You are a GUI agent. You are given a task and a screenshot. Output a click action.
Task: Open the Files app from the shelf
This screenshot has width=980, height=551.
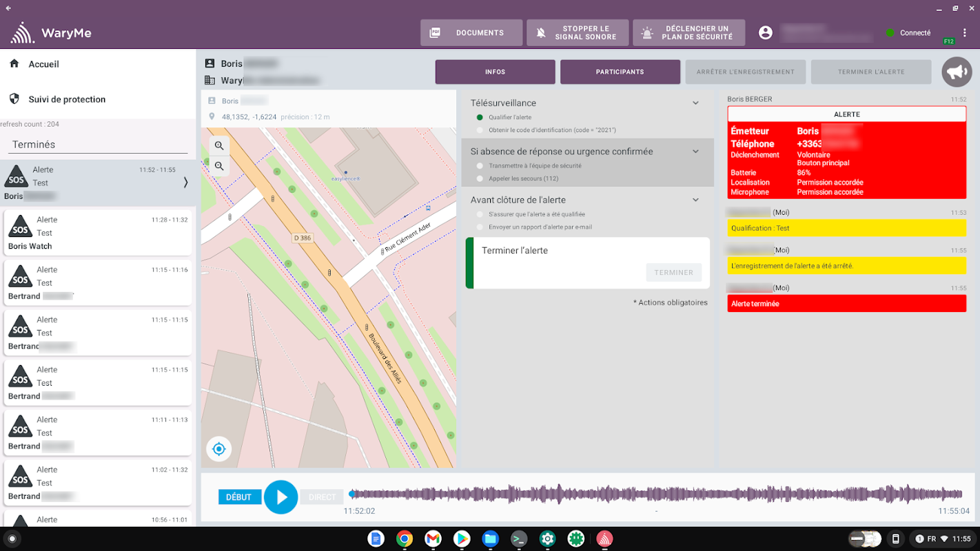coord(490,539)
